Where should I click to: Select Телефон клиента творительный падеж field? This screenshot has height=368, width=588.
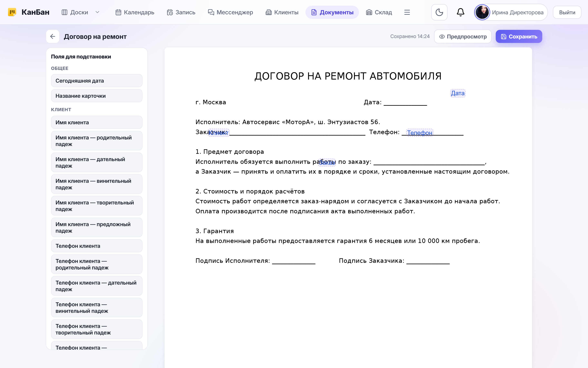[x=97, y=329]
